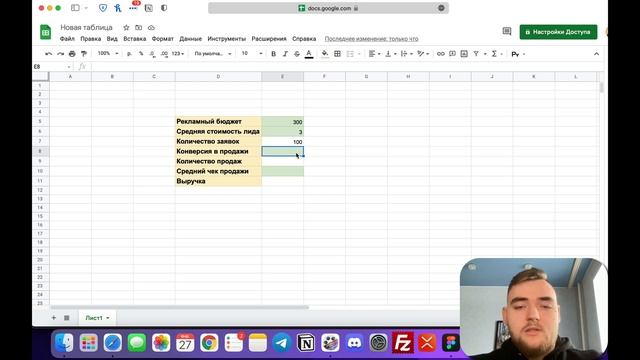Open the Инструменты menu

[227, 39]
